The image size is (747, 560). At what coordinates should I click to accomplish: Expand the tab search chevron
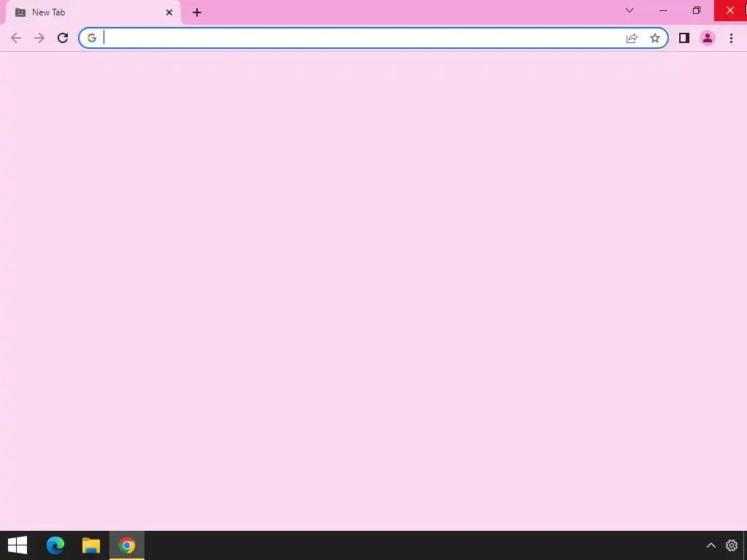coord(630,10)
